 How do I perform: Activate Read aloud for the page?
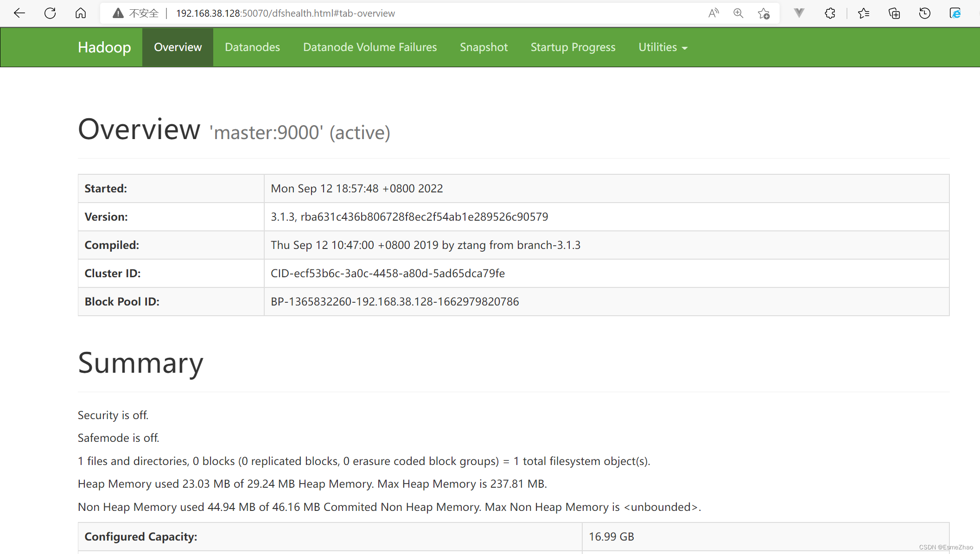coord(713,13)
